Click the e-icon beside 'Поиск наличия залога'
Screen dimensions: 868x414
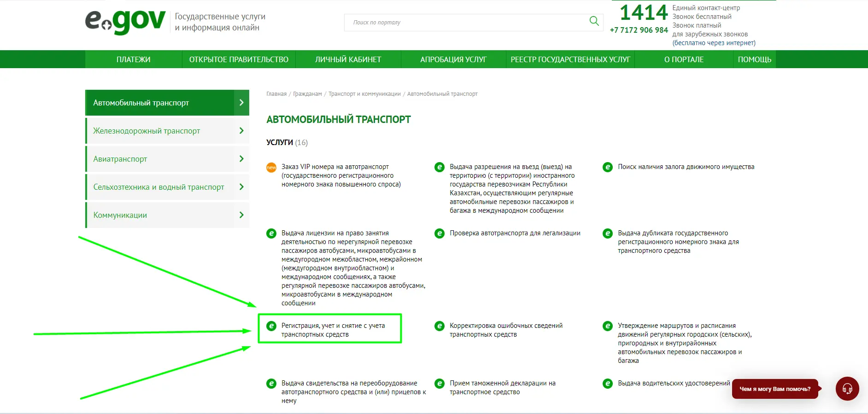click(x=608, y=167)
